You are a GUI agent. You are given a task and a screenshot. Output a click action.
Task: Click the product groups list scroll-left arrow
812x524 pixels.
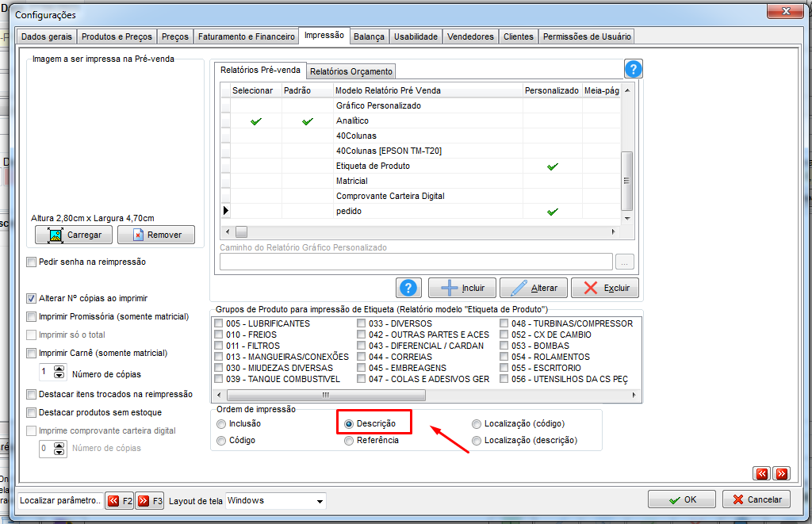tap(219, 395)
